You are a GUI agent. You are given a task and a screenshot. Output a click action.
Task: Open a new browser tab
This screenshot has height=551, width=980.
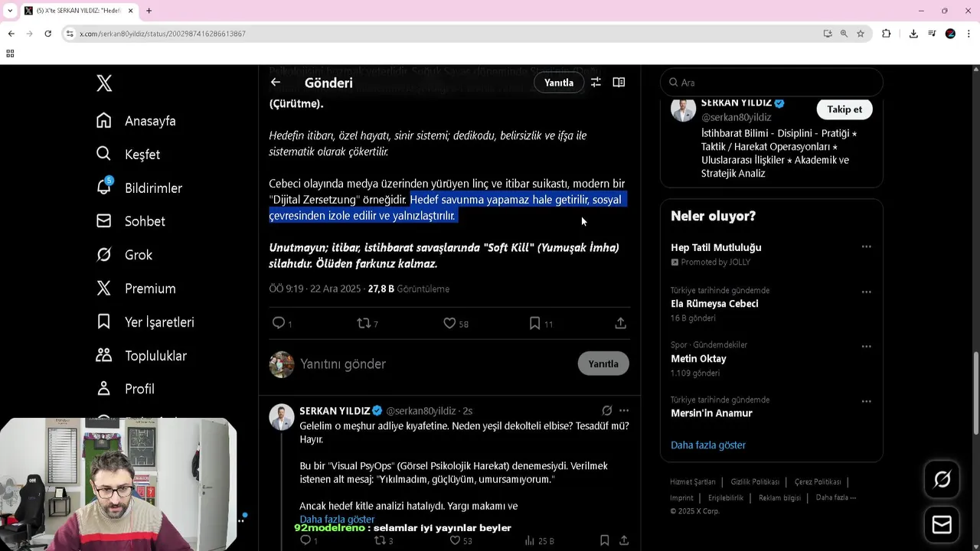(x=149, y=11)
